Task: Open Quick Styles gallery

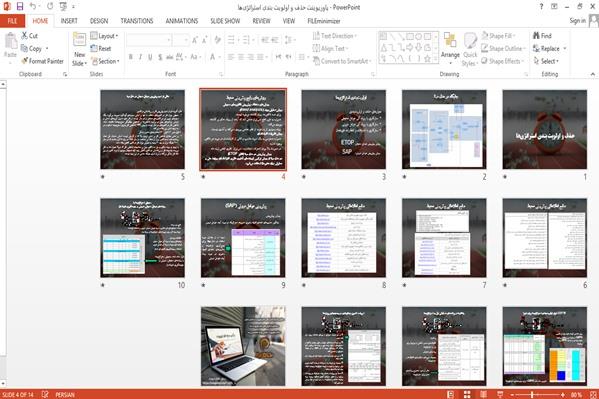Action: point(470,50)
